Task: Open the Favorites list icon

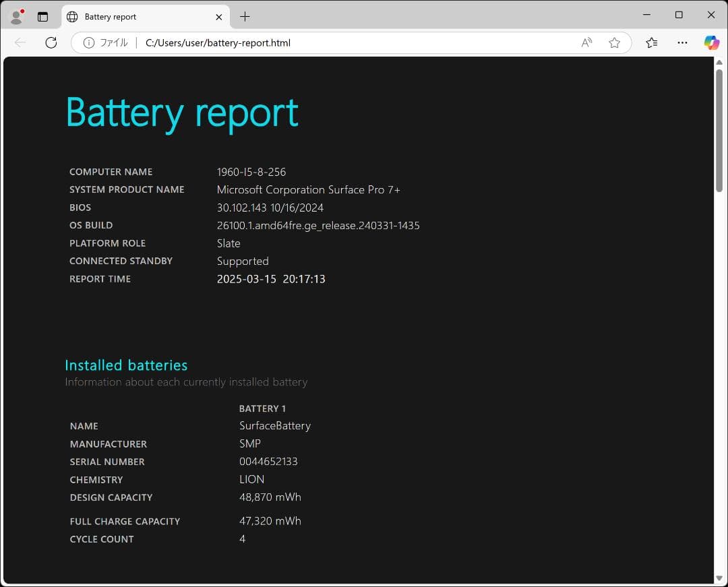Action: coord(651,42)
